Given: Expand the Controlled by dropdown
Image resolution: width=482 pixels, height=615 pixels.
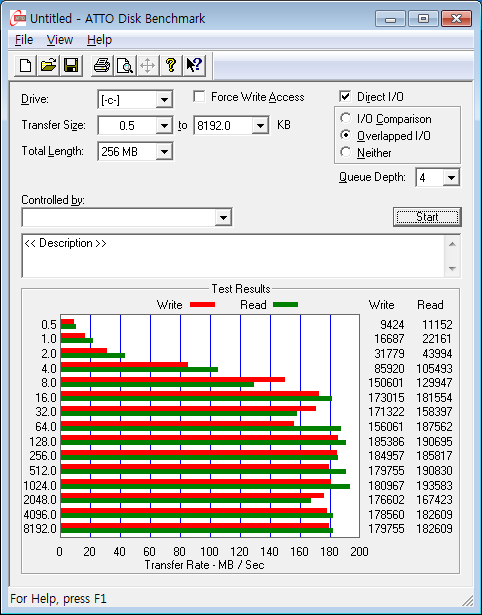Looking at the screenshot, I should tap(223, 217).
